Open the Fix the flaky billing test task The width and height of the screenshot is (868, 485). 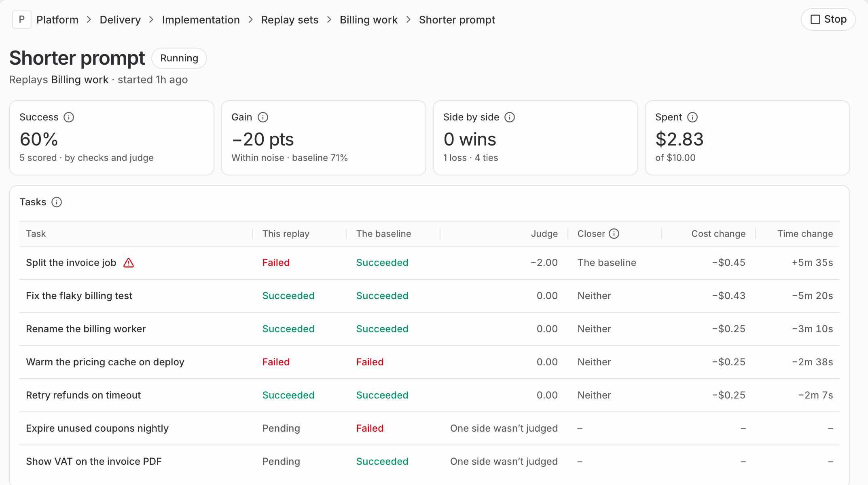coord(79,296)
